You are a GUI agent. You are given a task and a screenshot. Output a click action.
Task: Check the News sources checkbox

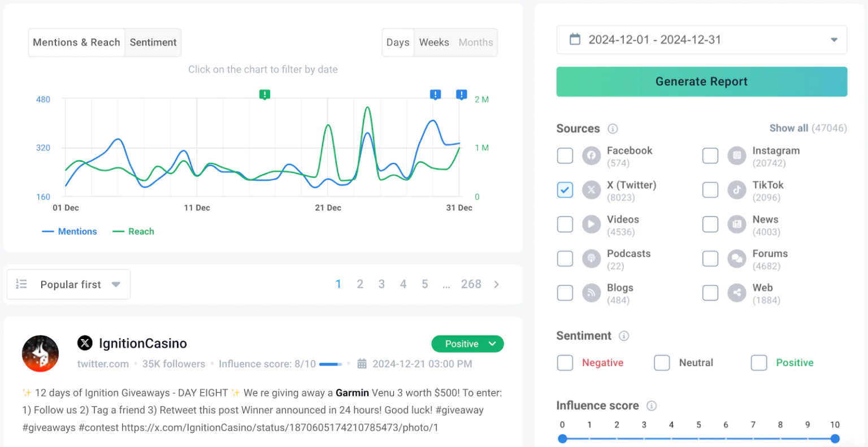click(710, 224)
